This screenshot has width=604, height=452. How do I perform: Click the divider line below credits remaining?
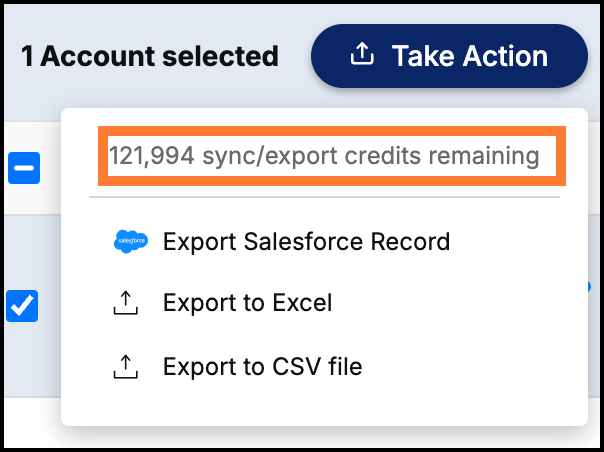324,197
